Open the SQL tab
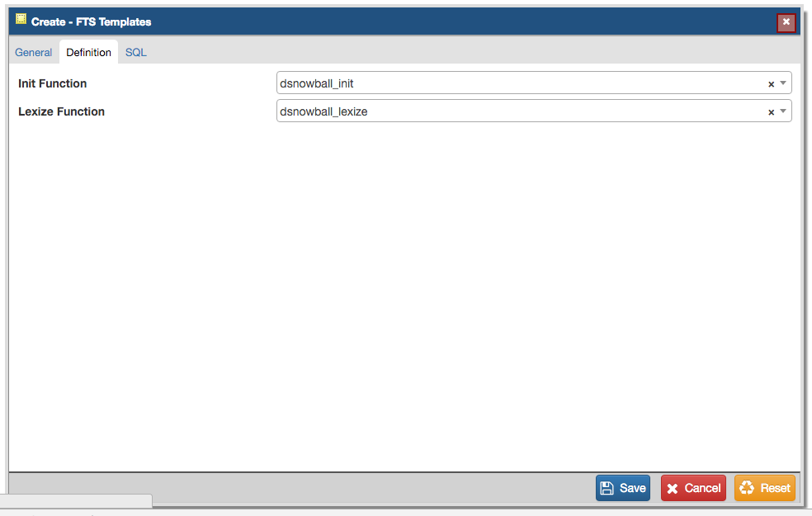This screenshot has height=516, width=812. [x=135, y=52]
